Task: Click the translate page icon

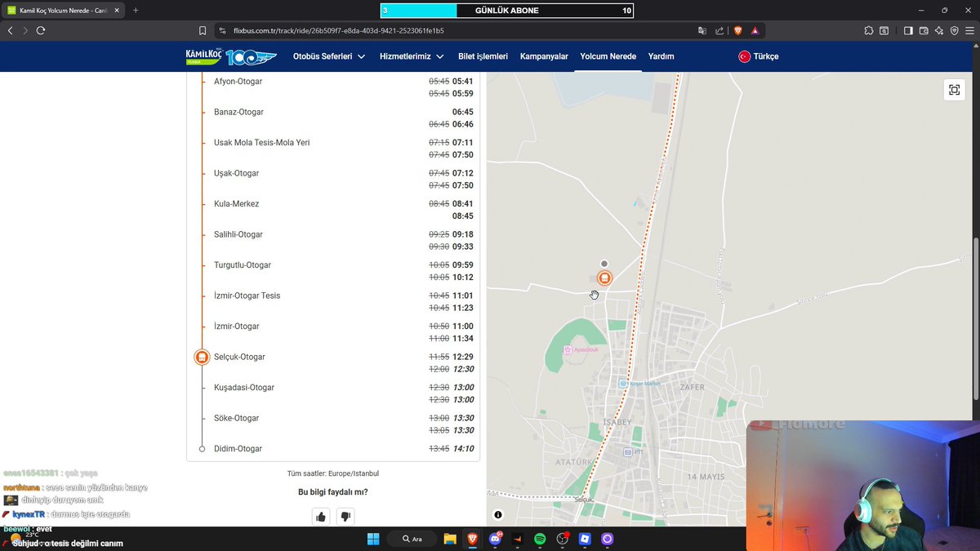Action: [x=702, y=30]
